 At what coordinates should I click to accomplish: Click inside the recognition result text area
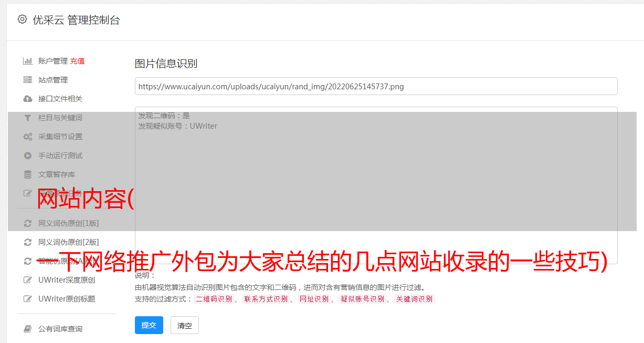point(376,185)
